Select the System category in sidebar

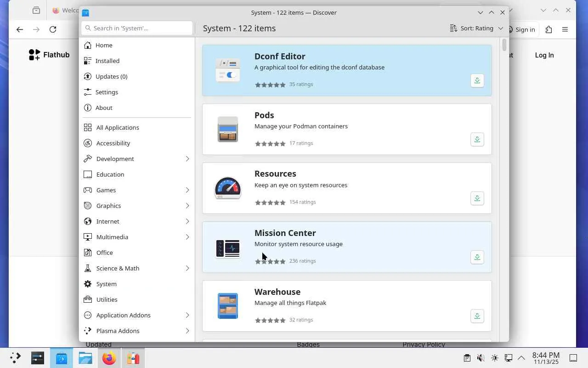[137, 284]
